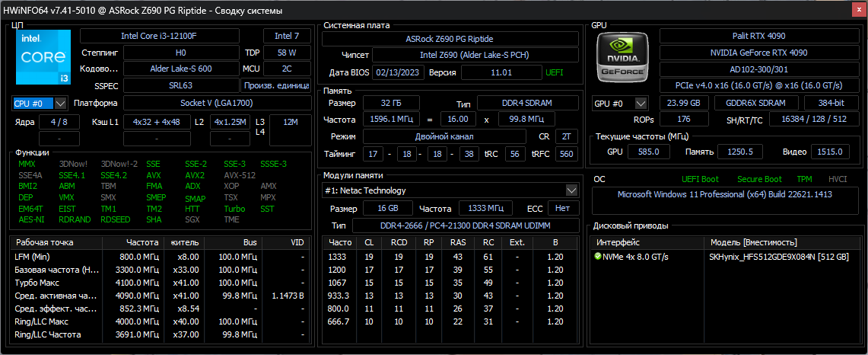The width and height of the screenshot is (868, 355).
Task: Click the 1.1473 В VID value
Action: pos(288,296)
